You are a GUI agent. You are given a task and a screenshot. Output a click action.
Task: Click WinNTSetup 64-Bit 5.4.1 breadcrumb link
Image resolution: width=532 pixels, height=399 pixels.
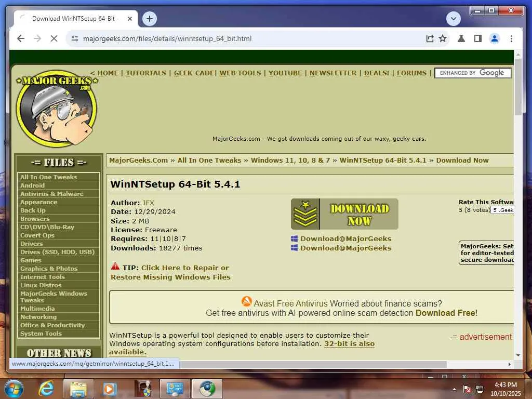click(x=383, y=160)
